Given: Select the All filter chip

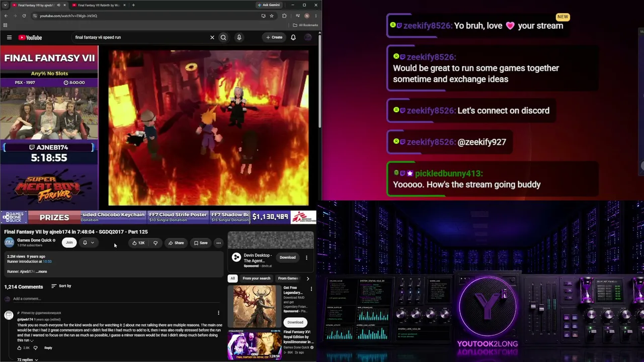Looking at the screenshot, I should (232, 279).
